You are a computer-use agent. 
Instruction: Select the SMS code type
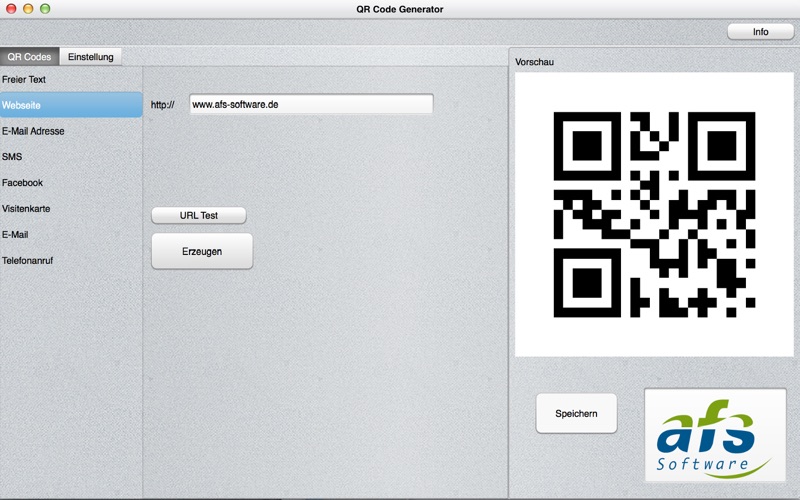71,157
